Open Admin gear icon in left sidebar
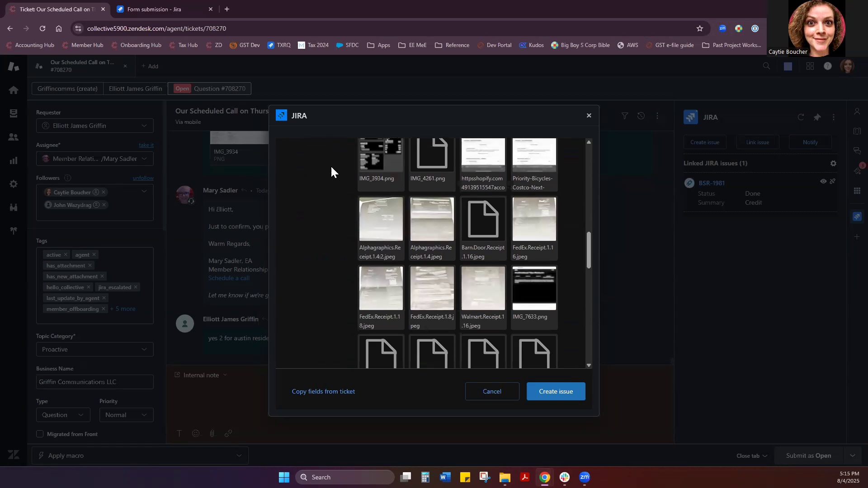The height and width of the screenshot is (488, 868). tap(13, 184)
